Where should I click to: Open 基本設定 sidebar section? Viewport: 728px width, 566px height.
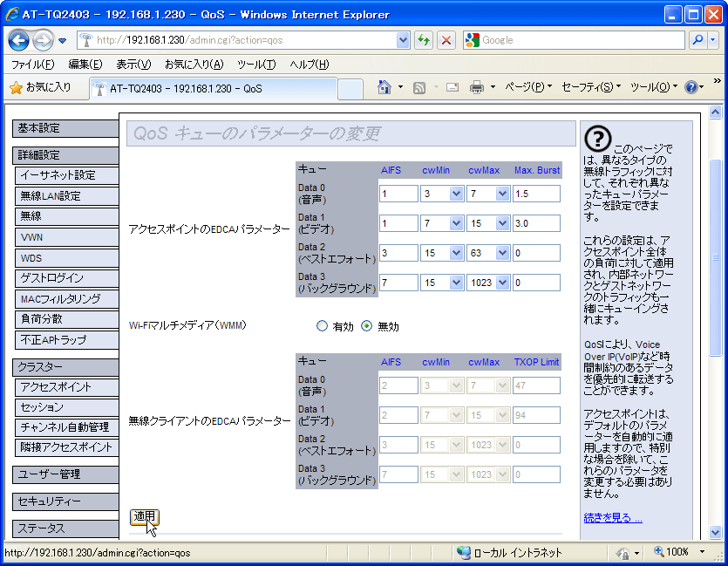[x=65, y=128]
